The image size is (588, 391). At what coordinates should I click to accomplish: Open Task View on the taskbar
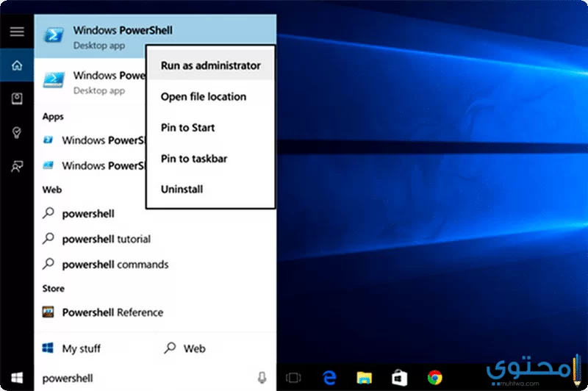(293, 378)
